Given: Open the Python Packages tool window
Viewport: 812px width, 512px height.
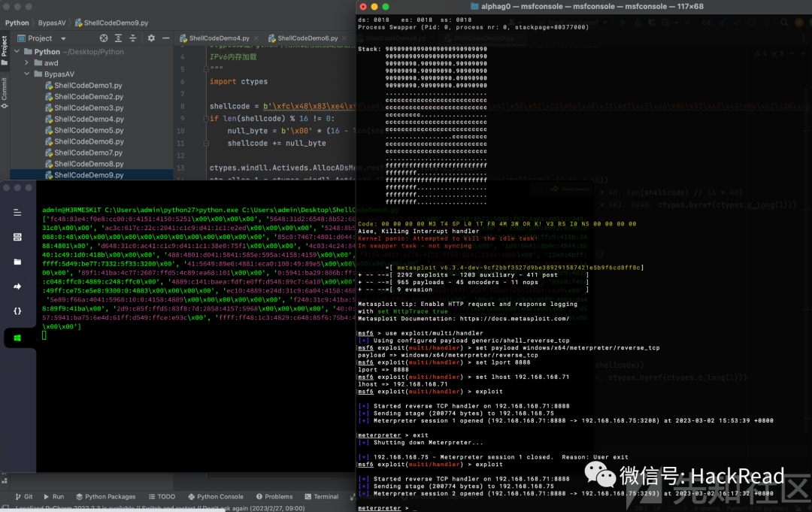Looking at the screenshot, I should [106, 496].
